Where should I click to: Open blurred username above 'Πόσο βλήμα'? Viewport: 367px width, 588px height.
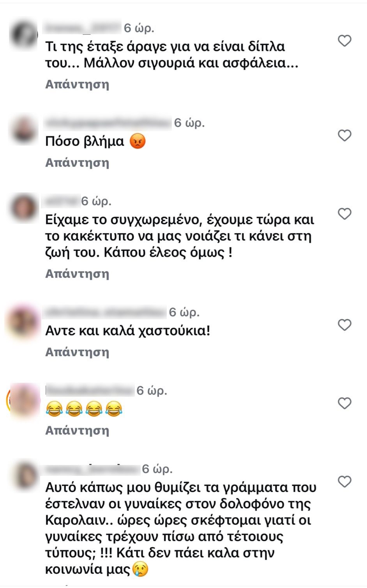tap(108, 123)
